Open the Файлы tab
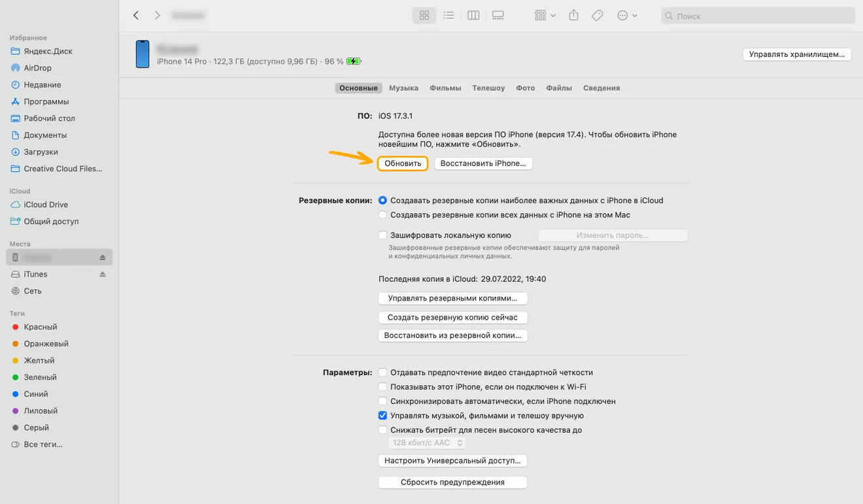Screen dimensions: 863x504 coord(559,88)
